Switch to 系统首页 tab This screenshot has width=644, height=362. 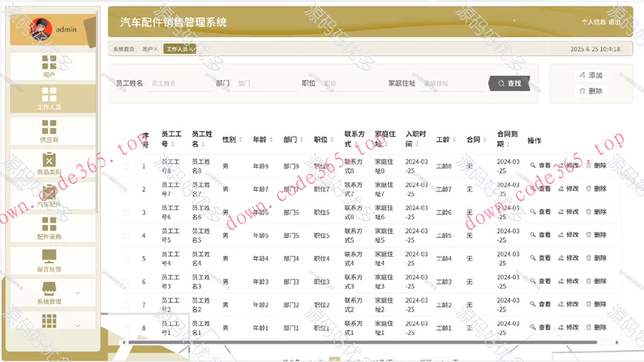click(124, 49)
